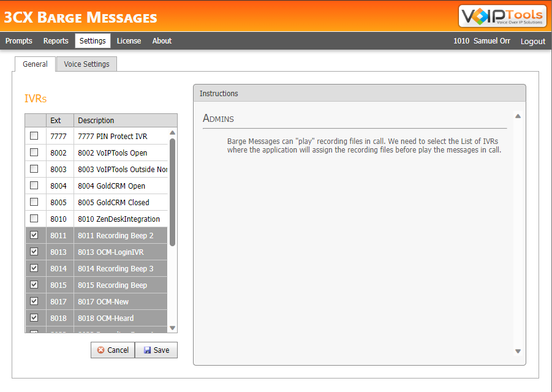Click the 8018 OCM-Heard description
Screen dimensions: 552x392
tap(106, 318)
